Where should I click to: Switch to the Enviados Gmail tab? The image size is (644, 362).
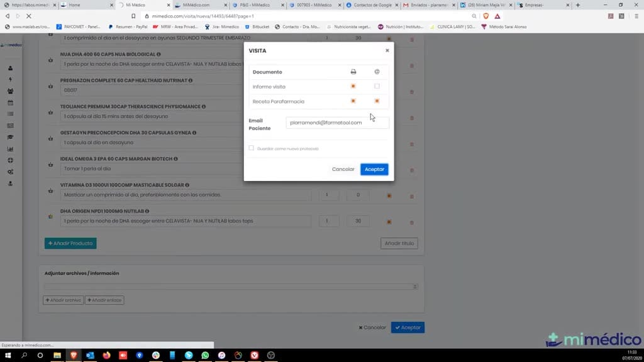[x=428, y=5]
